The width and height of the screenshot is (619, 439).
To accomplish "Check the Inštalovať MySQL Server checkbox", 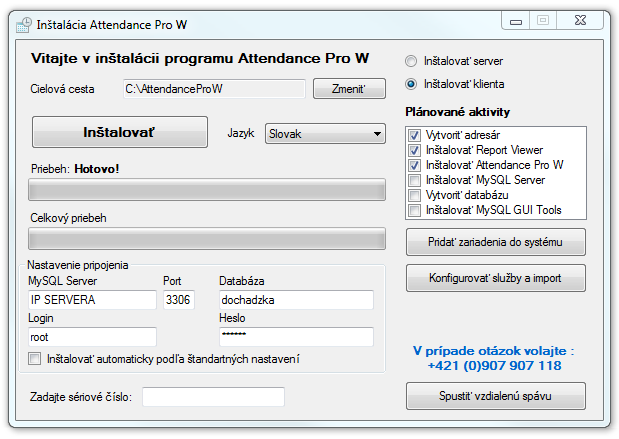I will (x=414, y=180).
